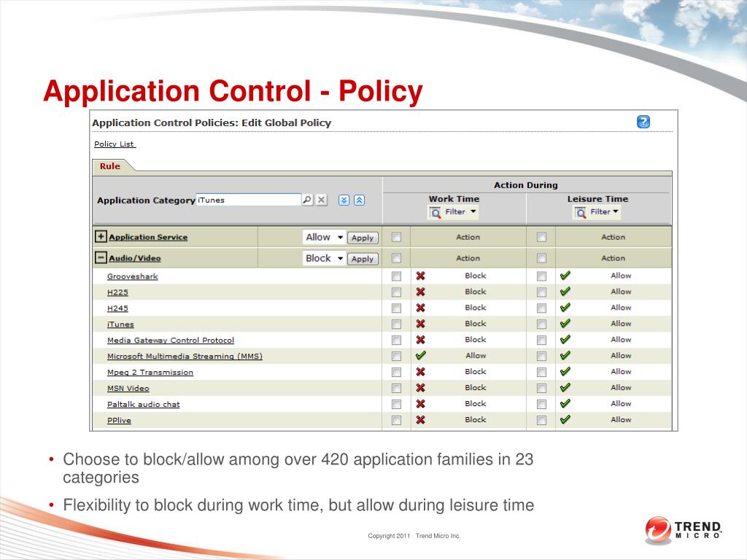Open the Paltalk audio chat link
The image size is (747, 560).
click(x=144, y=404)
